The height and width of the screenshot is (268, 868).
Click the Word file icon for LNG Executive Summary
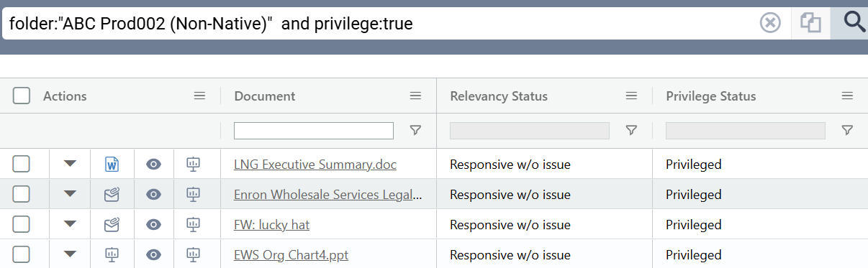112,165
